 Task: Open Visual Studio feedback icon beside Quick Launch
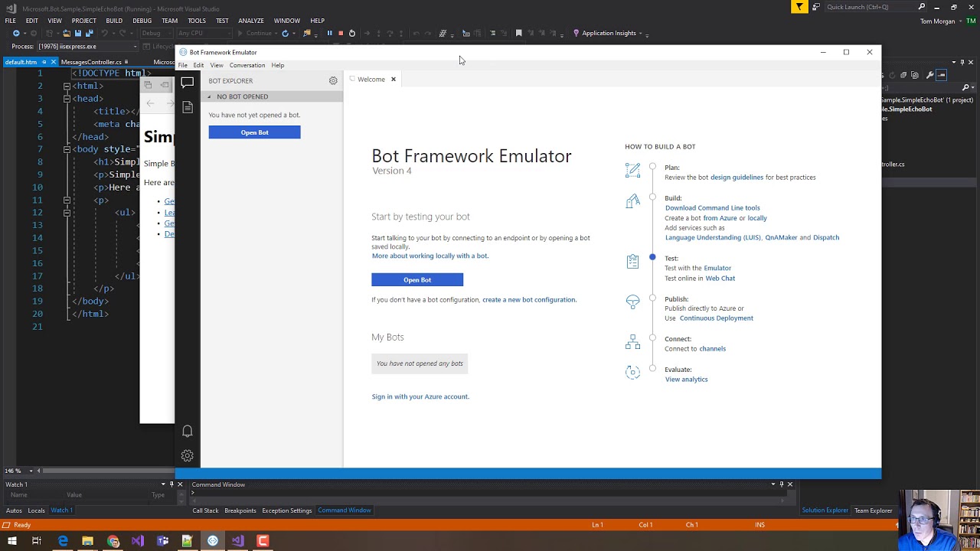point(816,7)
